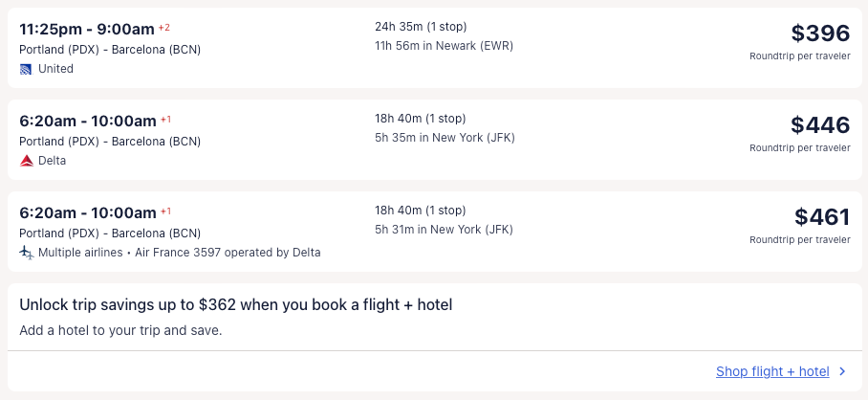The image size is (868, 400).
Task: Click the 5h 35m in New York layover
Action: [x=445, y=138]
